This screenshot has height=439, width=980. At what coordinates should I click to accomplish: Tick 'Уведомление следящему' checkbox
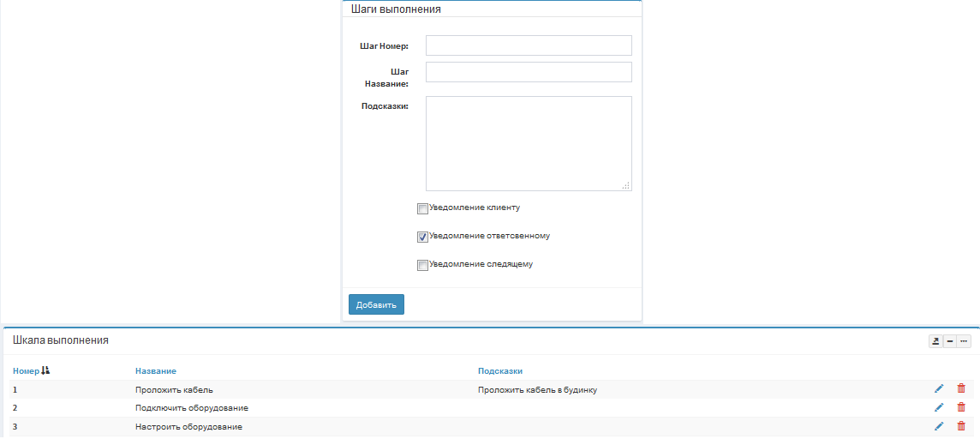point(422,265)
